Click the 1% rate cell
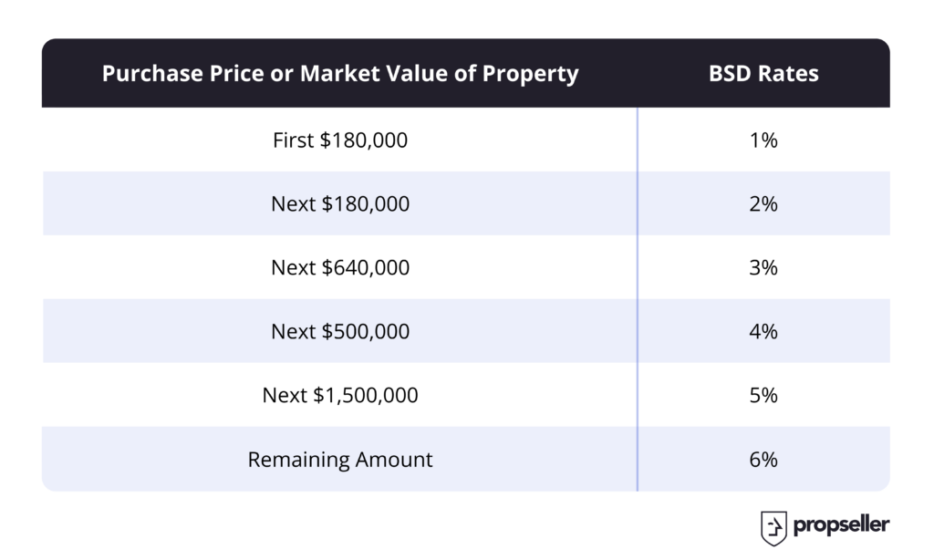Screen dimensions: 934x560 [x=763, y=140]
